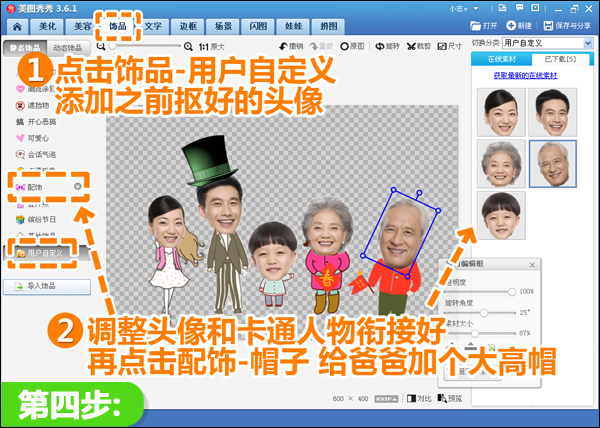Open the 旋转 rotate tool
This screenshot has height=428, width=600.
pos(387,46)
